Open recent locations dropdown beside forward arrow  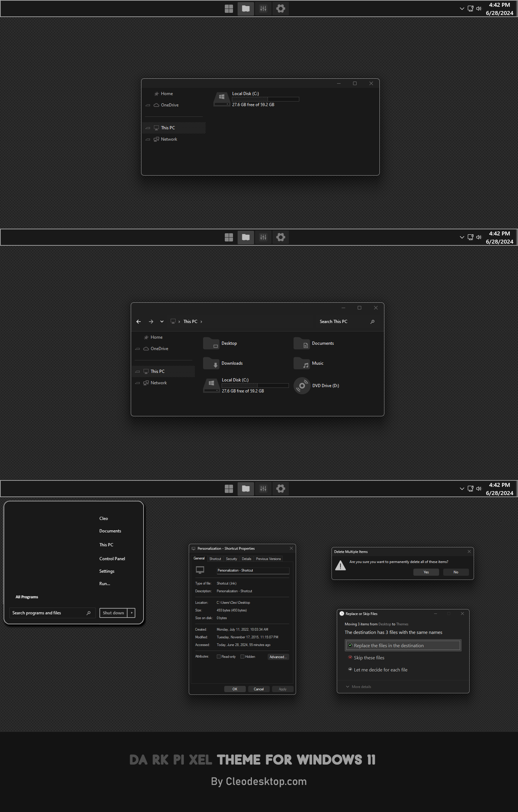(162, 322)
